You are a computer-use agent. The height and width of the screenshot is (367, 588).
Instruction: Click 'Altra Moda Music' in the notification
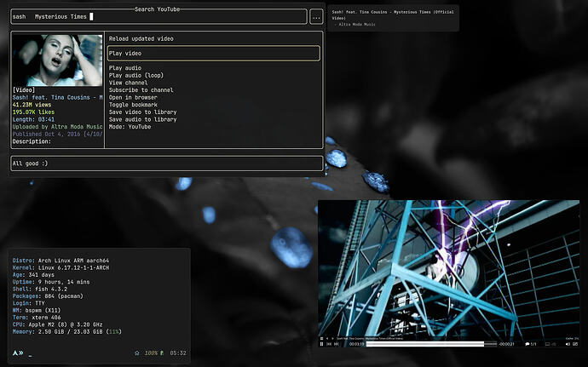[356, 25]
